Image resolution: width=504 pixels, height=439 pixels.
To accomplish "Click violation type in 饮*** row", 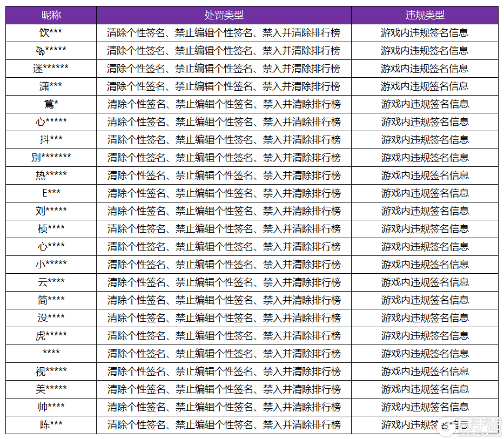I will [424, 33].
